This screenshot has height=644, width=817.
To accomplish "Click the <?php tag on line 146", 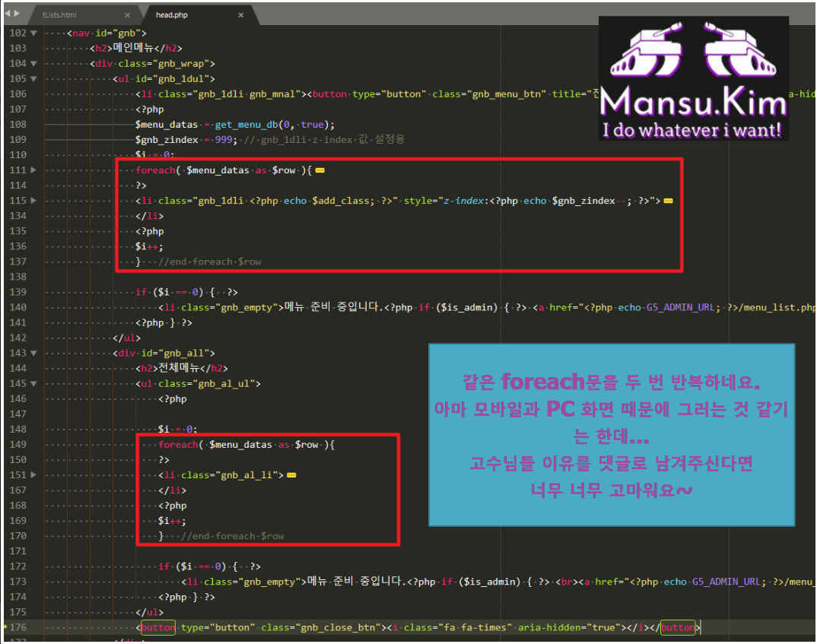I will (x=173, y=398).
